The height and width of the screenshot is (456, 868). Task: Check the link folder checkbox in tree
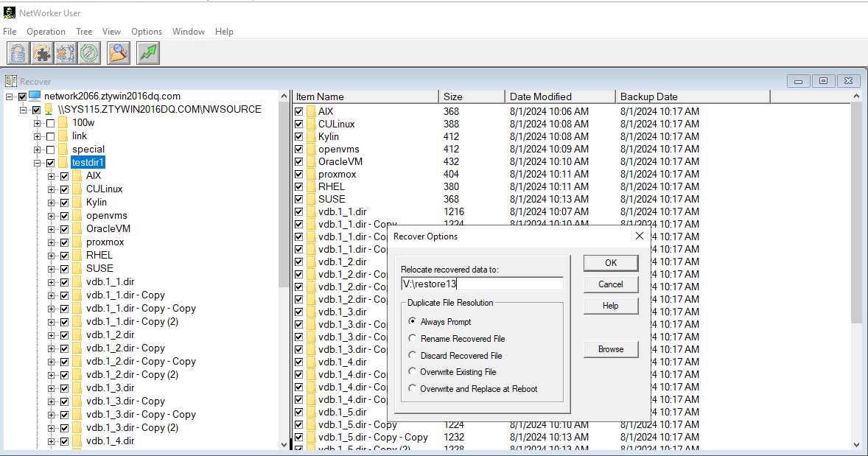point(50,136)
